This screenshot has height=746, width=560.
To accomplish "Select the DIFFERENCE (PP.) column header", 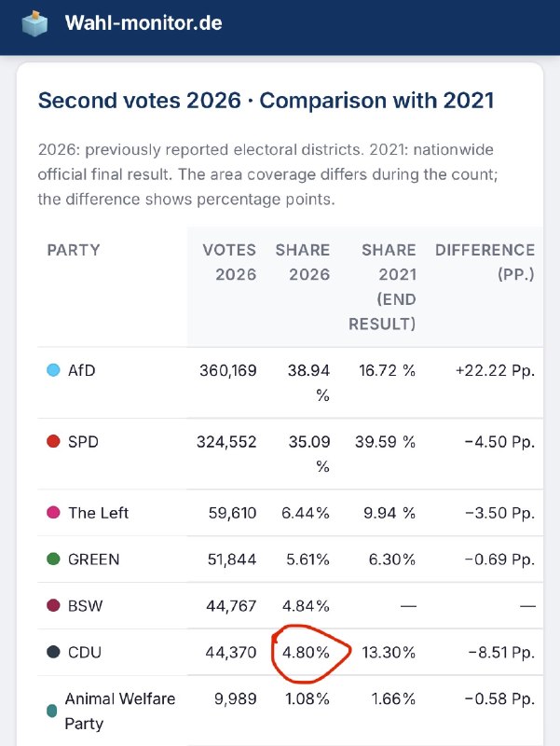I will click(485, 262).
